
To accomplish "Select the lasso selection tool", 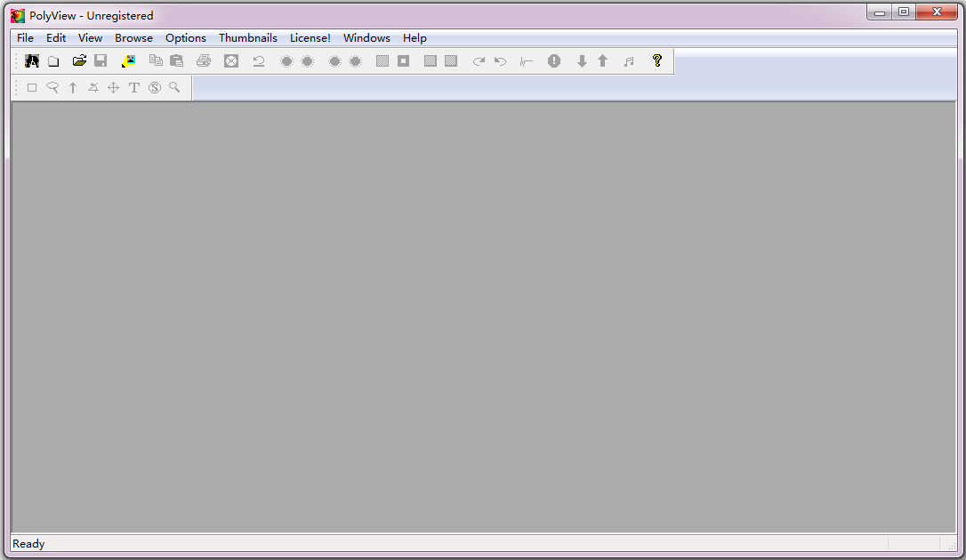I will (x=52, y=87).
